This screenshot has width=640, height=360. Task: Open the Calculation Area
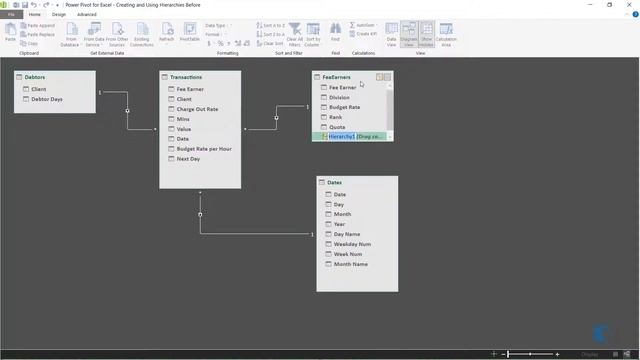click(x=446, y=34)
